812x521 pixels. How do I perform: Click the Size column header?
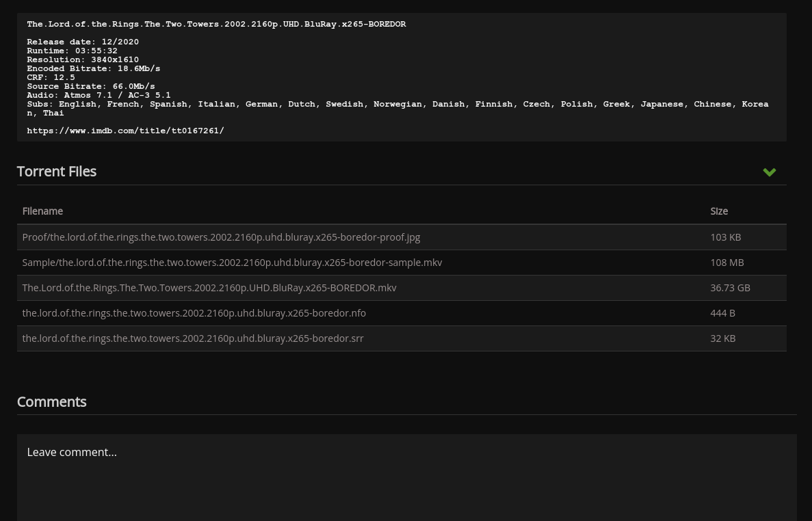(719, 211)
